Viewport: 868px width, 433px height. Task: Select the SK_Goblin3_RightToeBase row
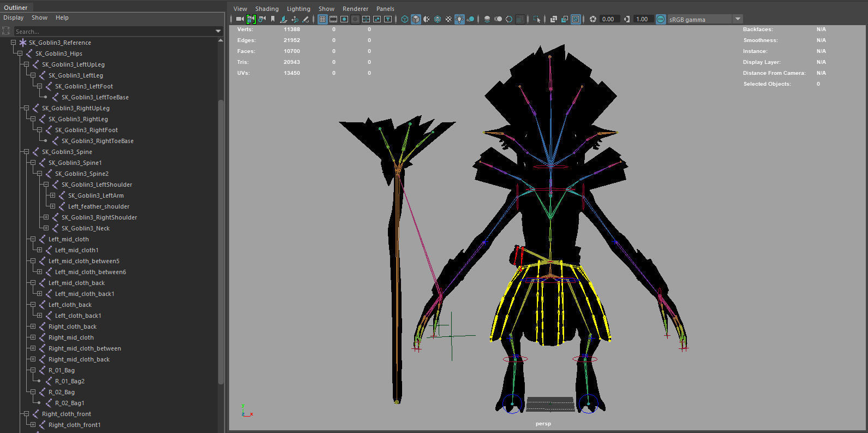[97, 141]
